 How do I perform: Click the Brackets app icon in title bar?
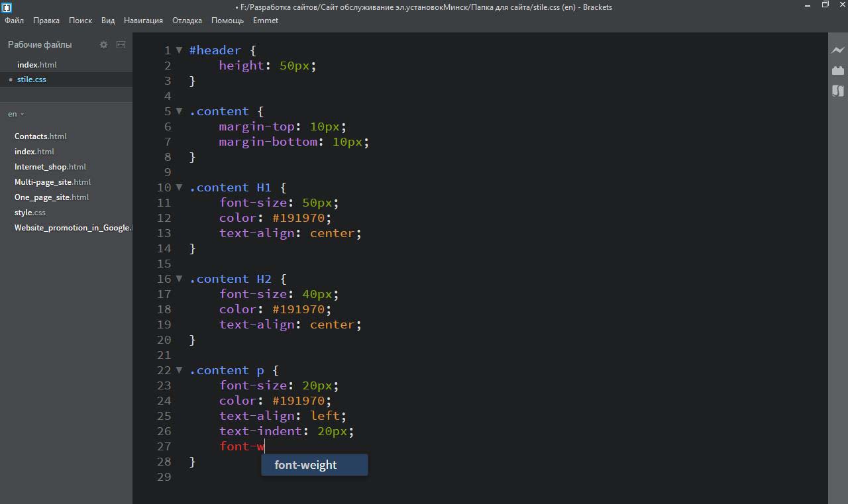tap(7, 7)
